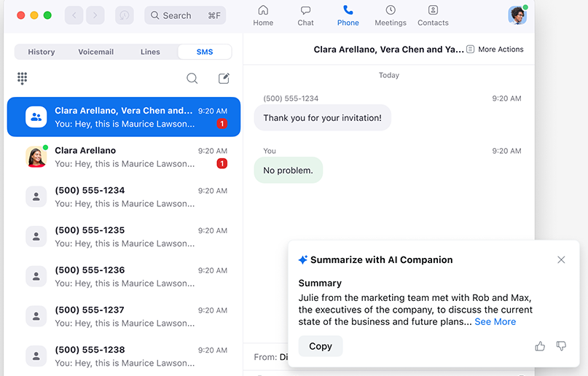
Task: Switch to the History tab
Action: click(42, 52)
